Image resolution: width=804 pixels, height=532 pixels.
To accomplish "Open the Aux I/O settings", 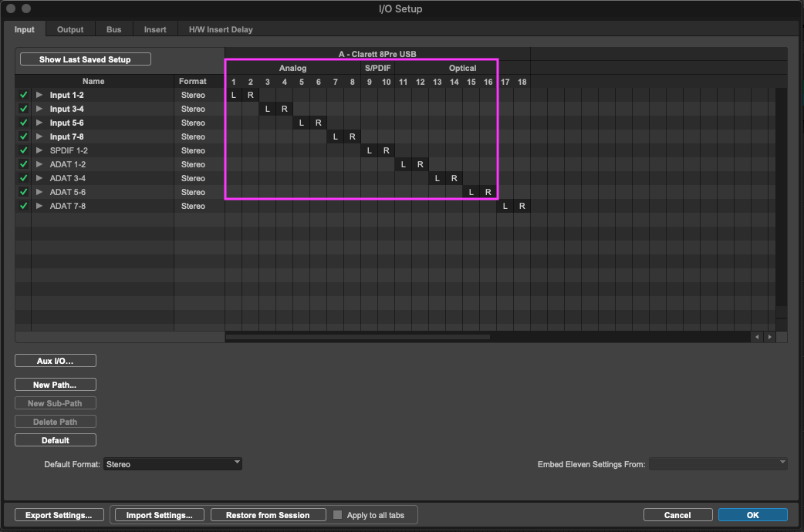I will click(x=56, y=361).
